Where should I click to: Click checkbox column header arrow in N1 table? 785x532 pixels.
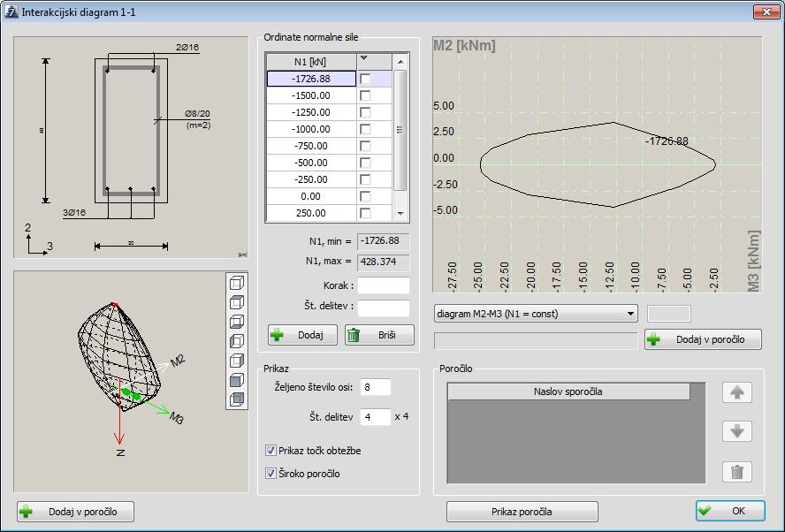(x=364, y=58)
